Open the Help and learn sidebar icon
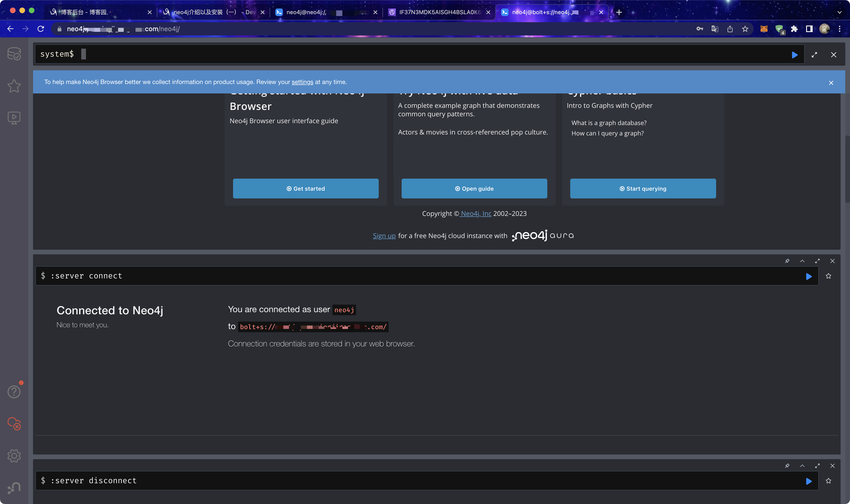Image resolution: width=850 pixels, height=504 pixels. [x=14, y=392]
